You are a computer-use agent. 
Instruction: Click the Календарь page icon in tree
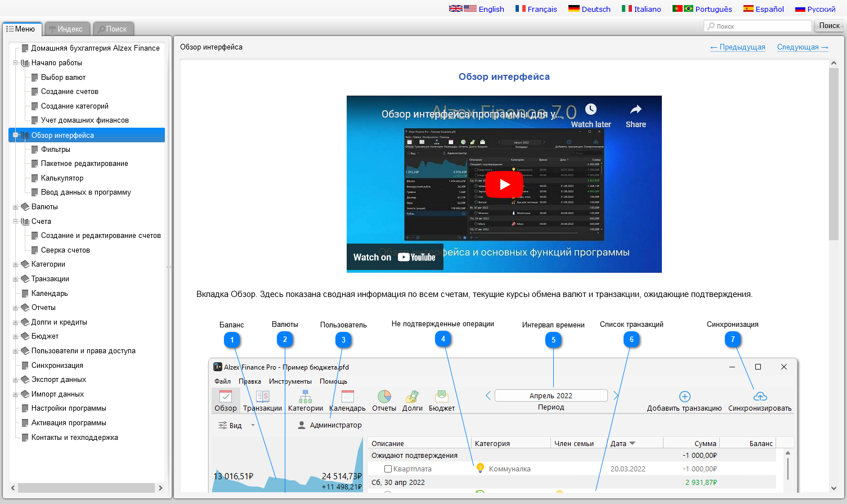click(25, 294)
